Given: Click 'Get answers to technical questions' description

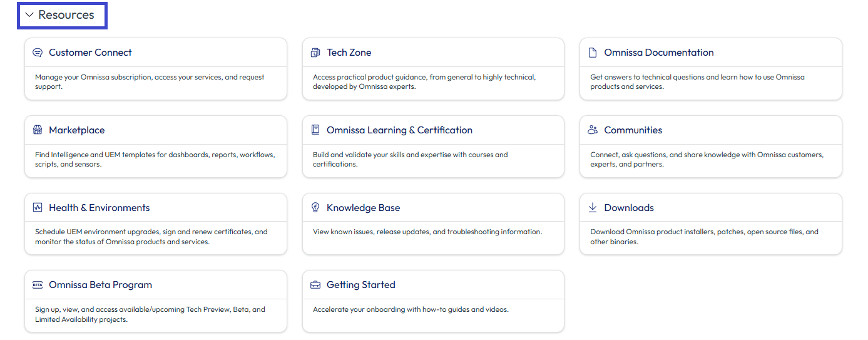Looking at the screenshot, I should (698, 82).
